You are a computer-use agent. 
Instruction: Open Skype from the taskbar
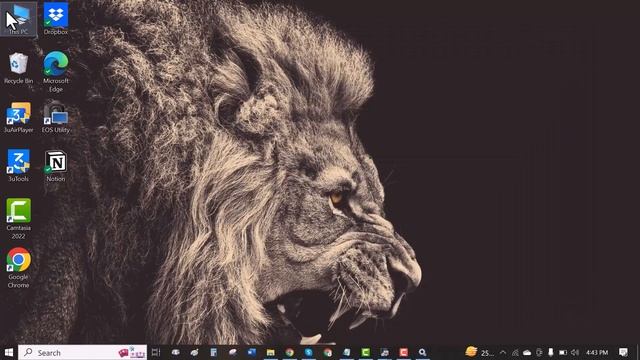click(x=309, y=352)
